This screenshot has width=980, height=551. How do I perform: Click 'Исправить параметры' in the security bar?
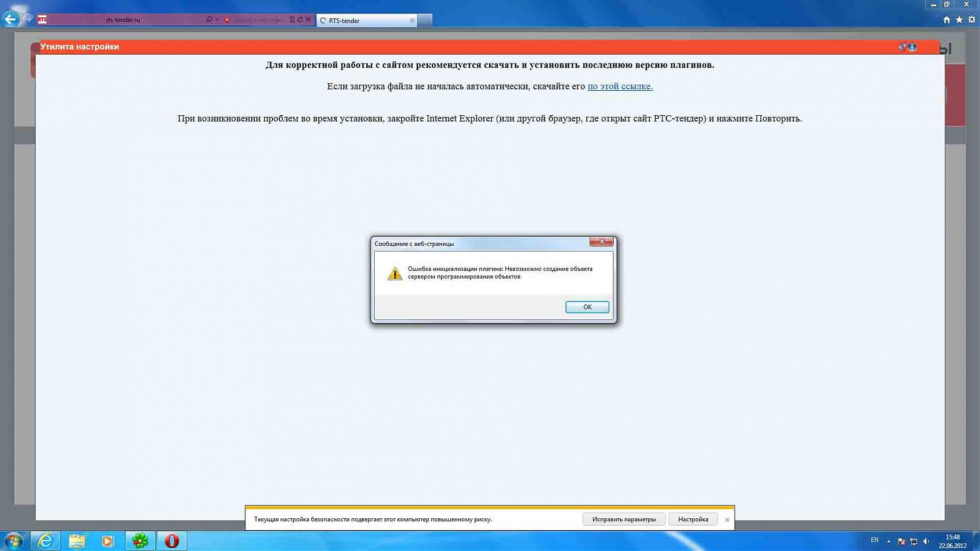click(624, 520)
